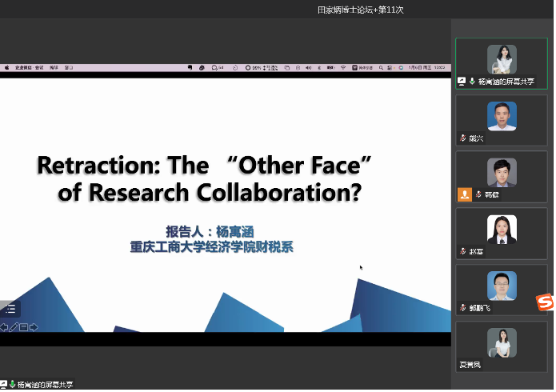
Task: Select the second participant's avatar tile
Action: (x=502, y=117)
